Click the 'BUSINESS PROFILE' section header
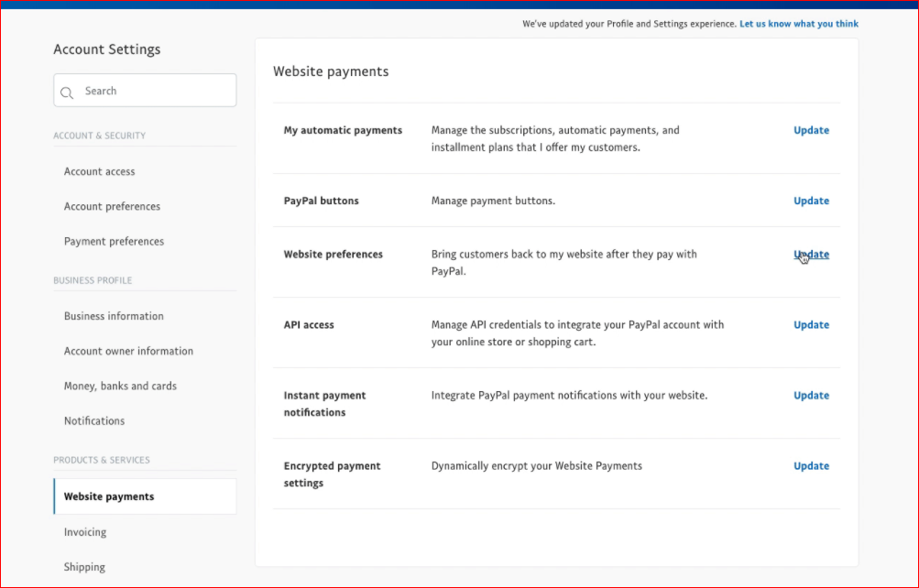This screenshot has width=919, height=588. [93, 280]
